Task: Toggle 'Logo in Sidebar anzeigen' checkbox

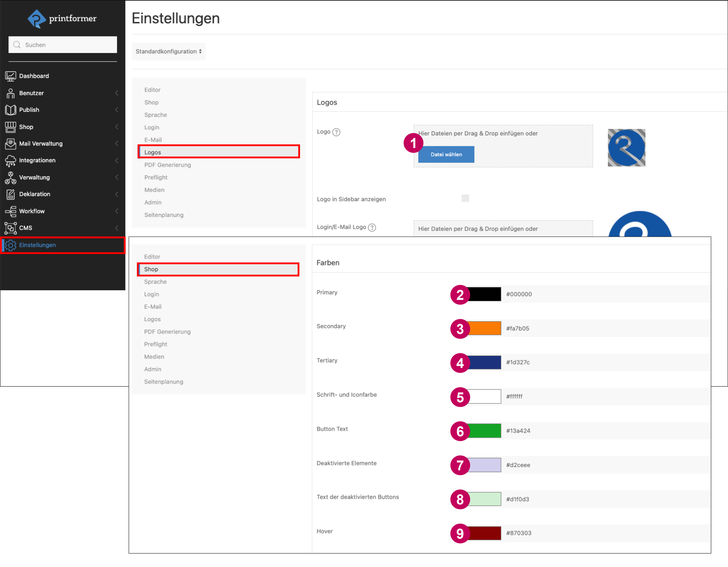Action: pos(465,198)
